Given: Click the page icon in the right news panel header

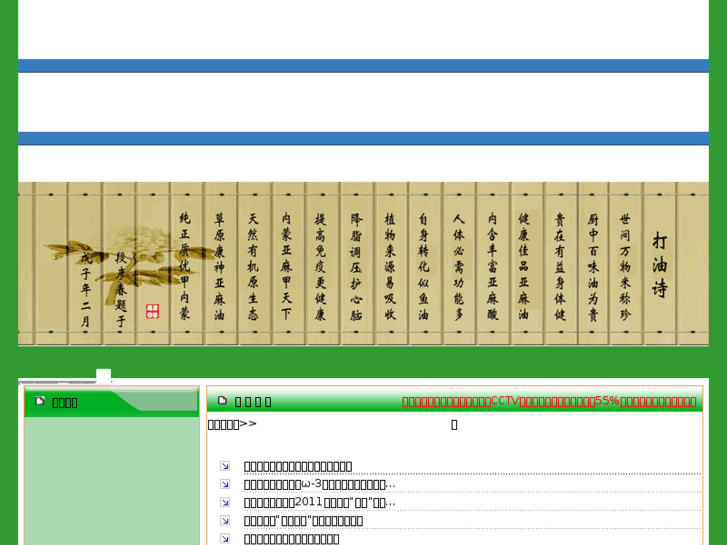Looking at the screenshot, I should 222,400.
